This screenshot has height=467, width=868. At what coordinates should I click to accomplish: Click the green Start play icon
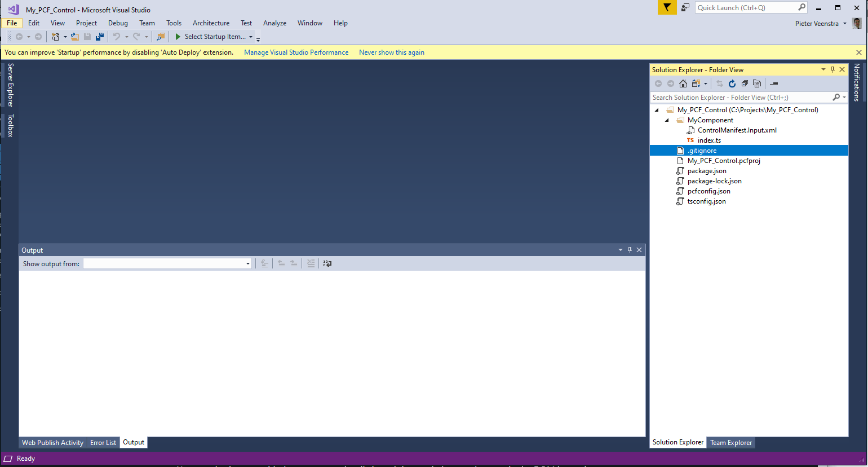pos(178,37)
